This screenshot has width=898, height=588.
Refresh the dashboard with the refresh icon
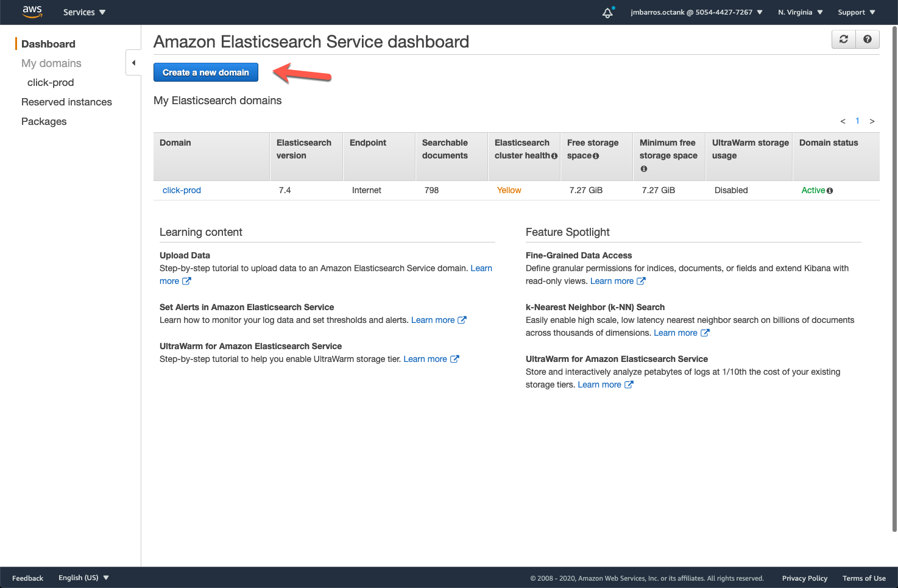click(x=844, y=39)
